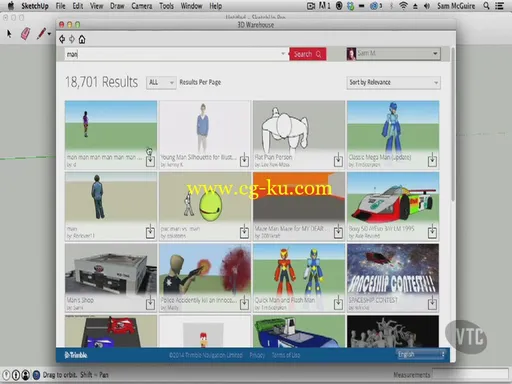
Task: Click the 3D Warehouse vertical scrollbar
Action: point(453,125)
